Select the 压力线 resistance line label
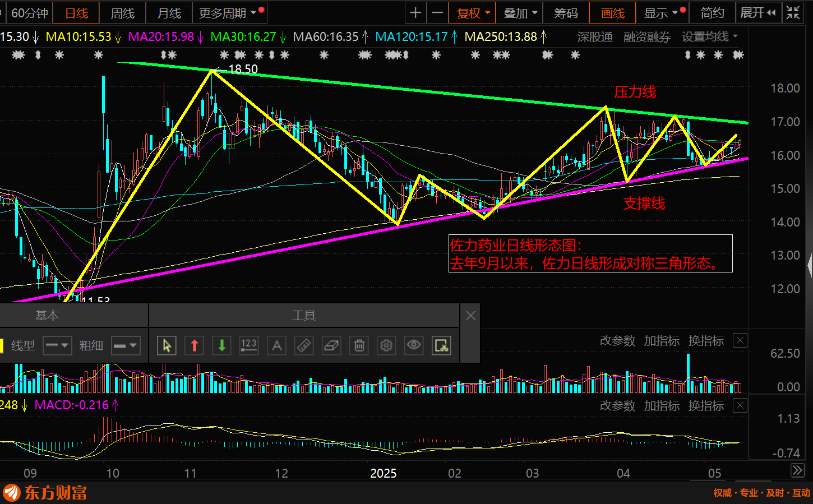 [635, 92]
